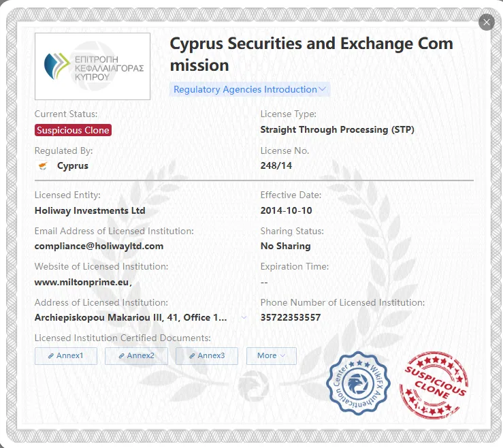Select effective date 2014-10-10

click(x=286, y=210)
